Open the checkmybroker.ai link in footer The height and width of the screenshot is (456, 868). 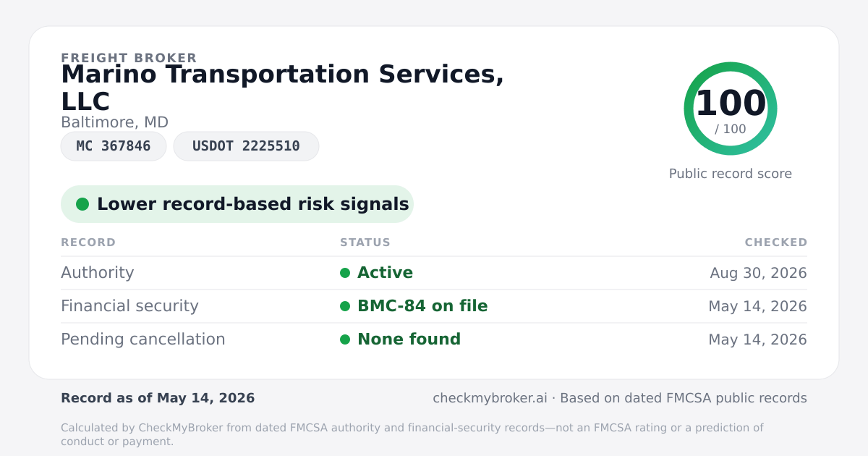pos(490,398)
